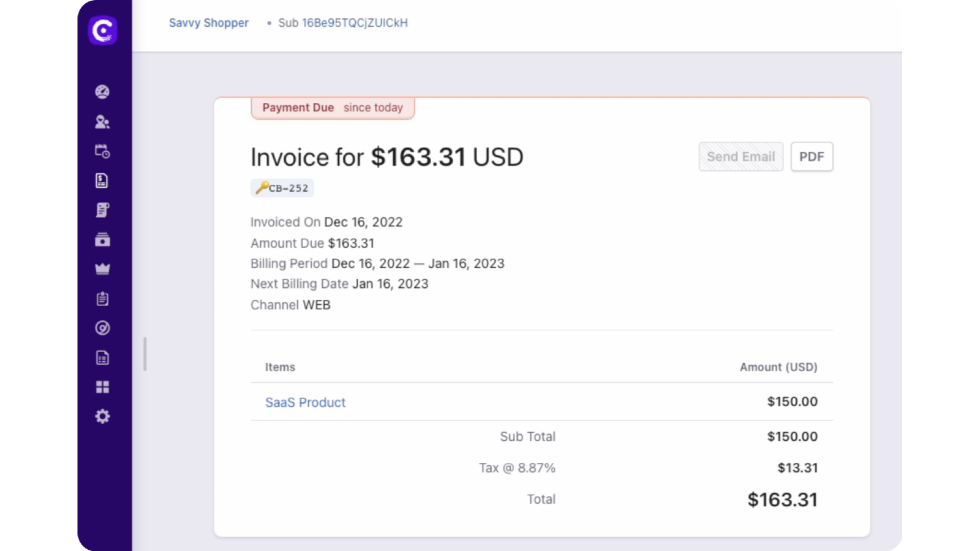The width and height of the screenshot is (980, 551).
Task: Click the circular target icon in sidebar
Action: tap(102, 328)
